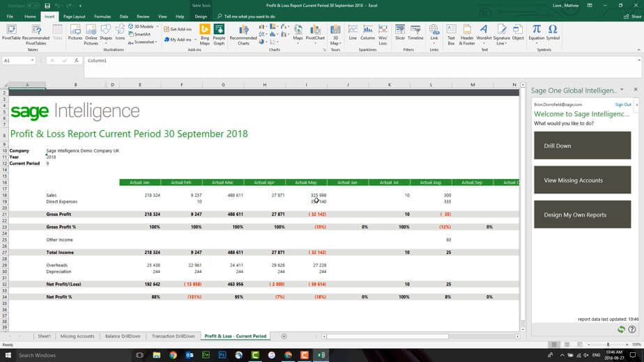Click the Symbol omega icon
This screenshot has width=644, height=362.
point(553,30)
